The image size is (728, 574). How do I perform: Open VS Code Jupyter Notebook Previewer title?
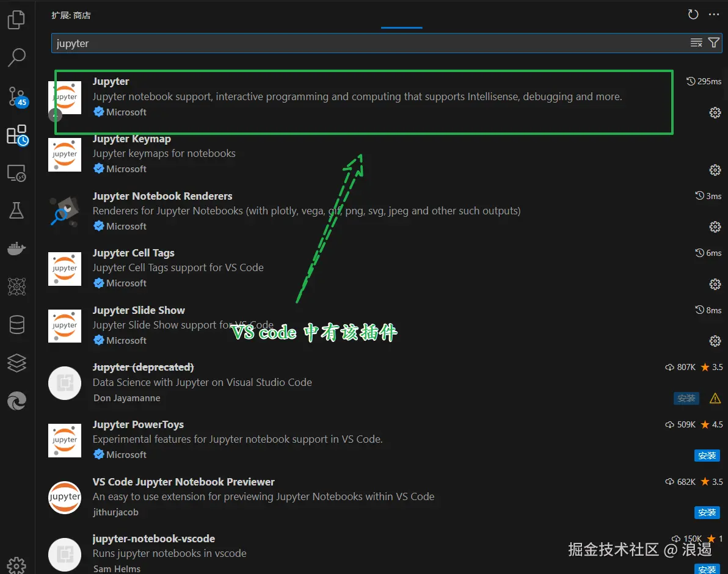[x=183, y=482]
